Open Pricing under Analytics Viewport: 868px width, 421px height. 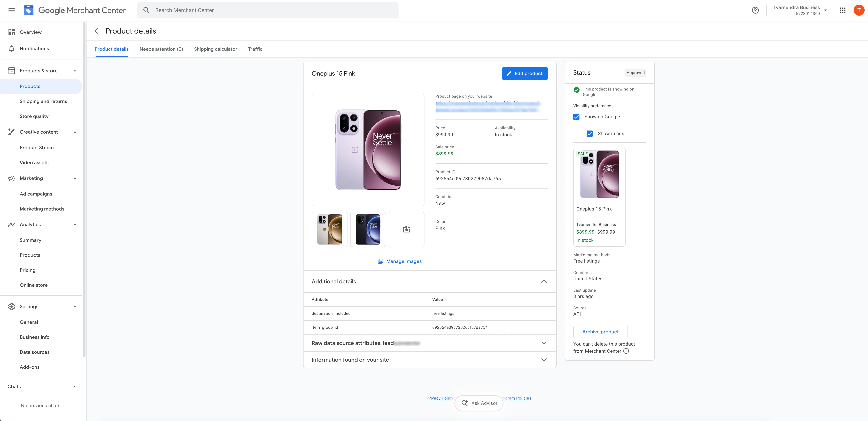[28, 270]
